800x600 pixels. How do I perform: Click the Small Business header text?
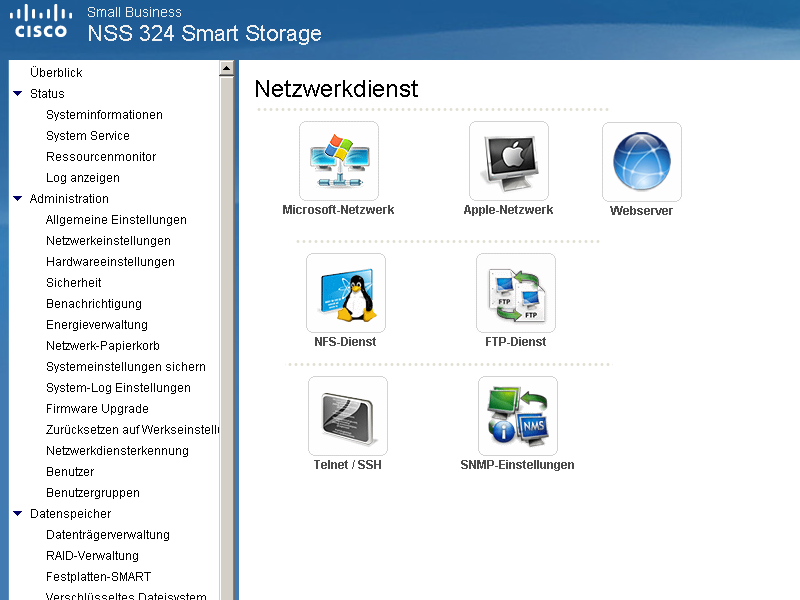[x=134, y=12]
